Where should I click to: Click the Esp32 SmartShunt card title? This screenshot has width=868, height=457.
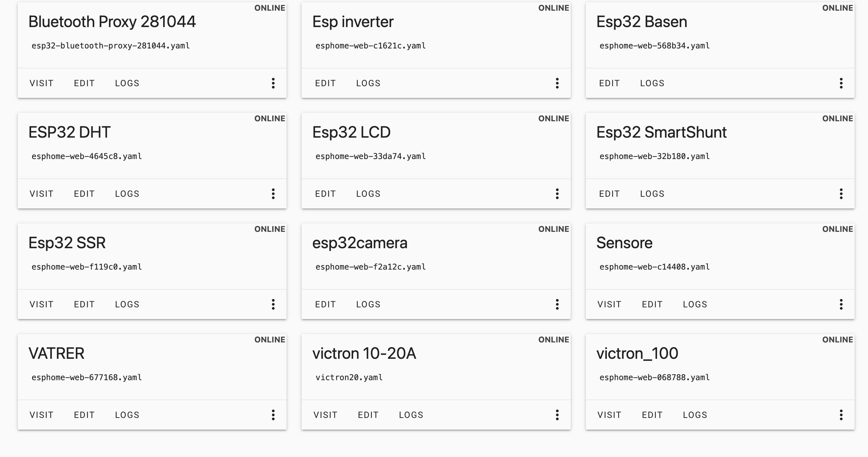coord(661,132)
